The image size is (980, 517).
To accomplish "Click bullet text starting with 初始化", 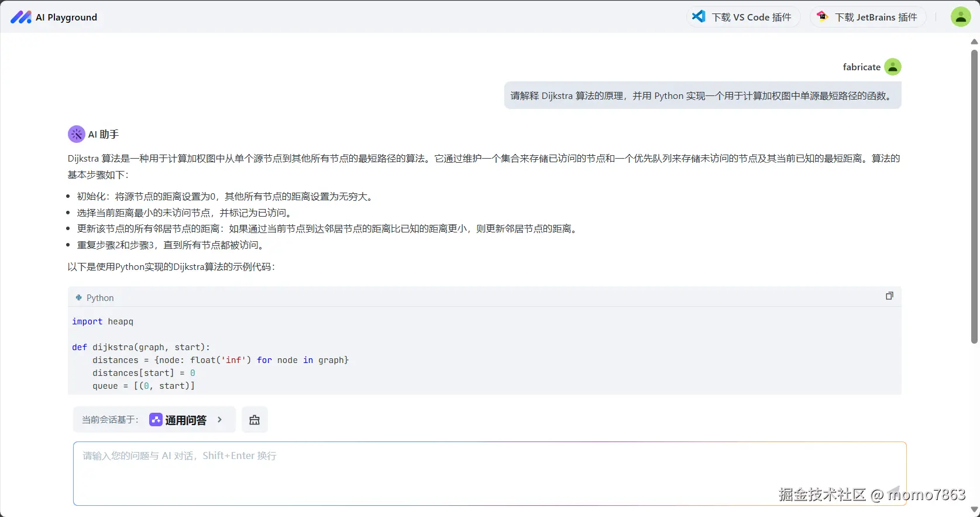I will pyautogui.click(x=226, y=197).
